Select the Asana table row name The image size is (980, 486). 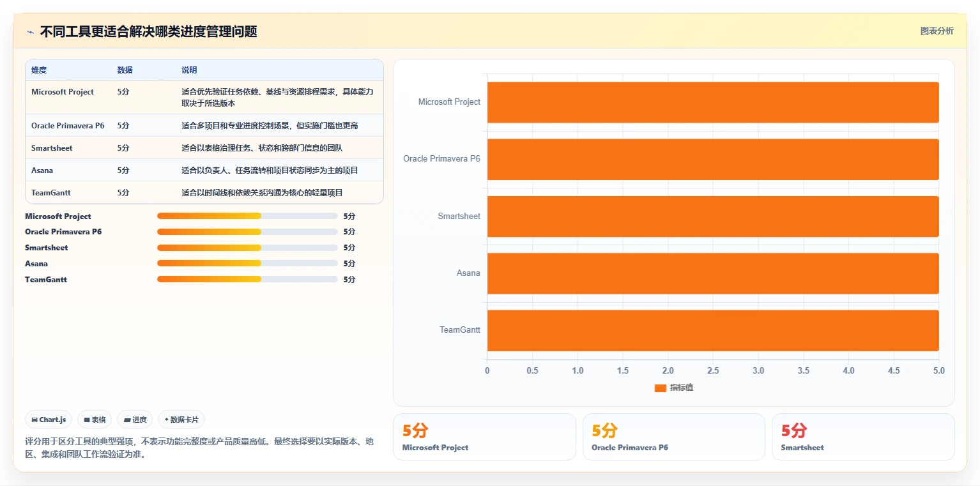tap(42, 171)
